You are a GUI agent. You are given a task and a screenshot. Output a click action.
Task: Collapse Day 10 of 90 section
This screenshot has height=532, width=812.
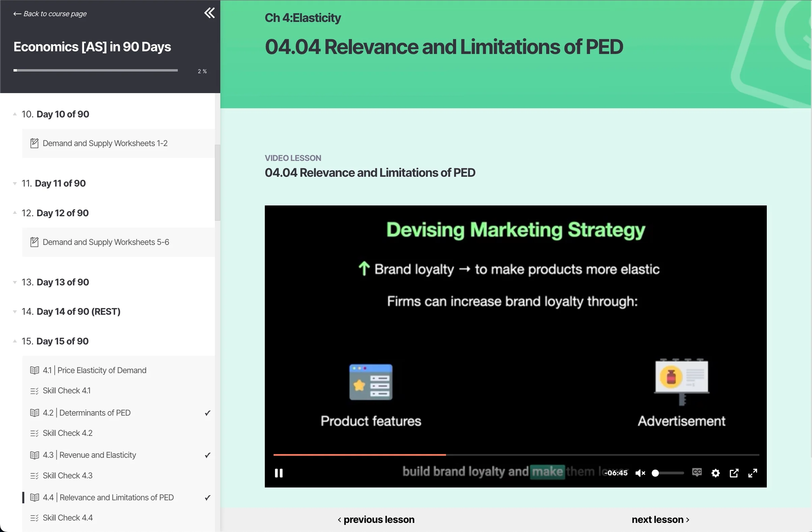pyautogui.click(x=62, y=114)
